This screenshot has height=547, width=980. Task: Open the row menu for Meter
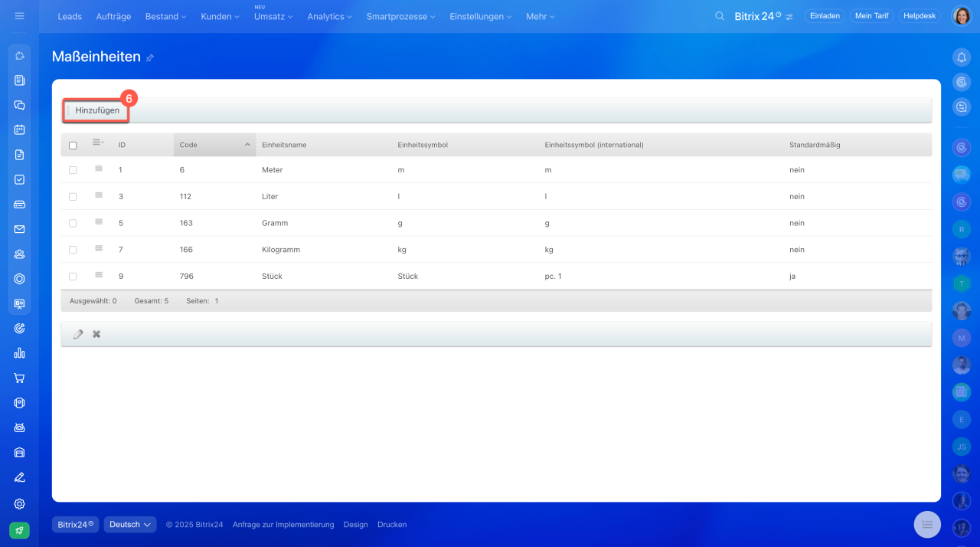[99, 169]
